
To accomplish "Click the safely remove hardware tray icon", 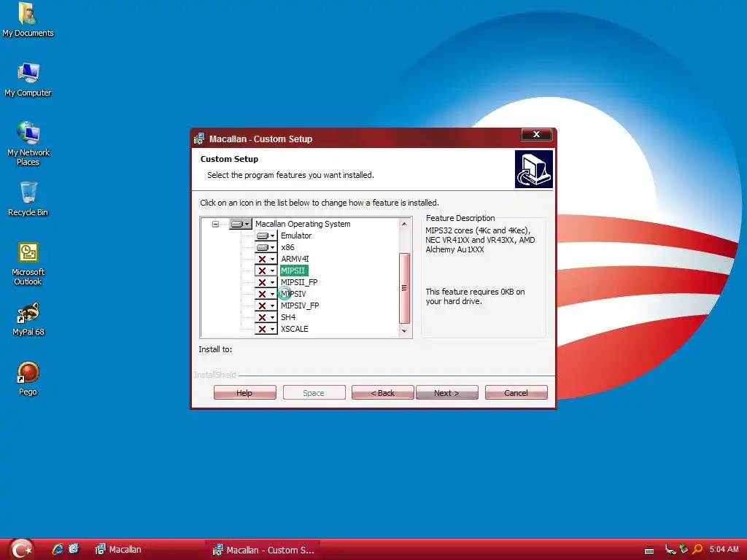I will point(684,550).
